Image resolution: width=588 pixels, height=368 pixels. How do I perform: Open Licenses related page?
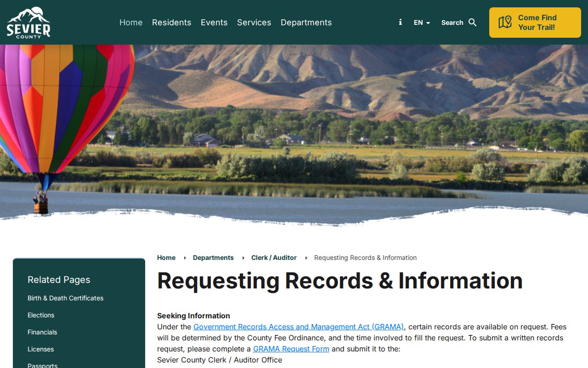pos(41,349)
